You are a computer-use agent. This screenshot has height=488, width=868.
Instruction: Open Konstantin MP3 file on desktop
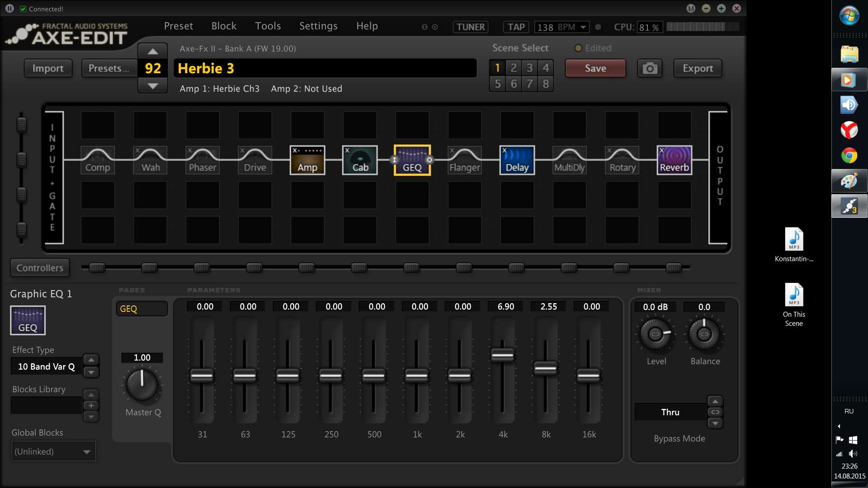pos(794,245)
